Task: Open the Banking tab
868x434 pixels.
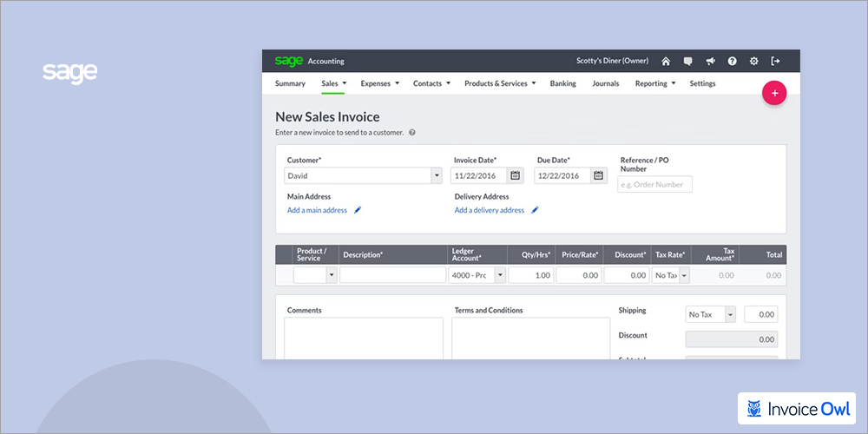Action: click(563, 83)
